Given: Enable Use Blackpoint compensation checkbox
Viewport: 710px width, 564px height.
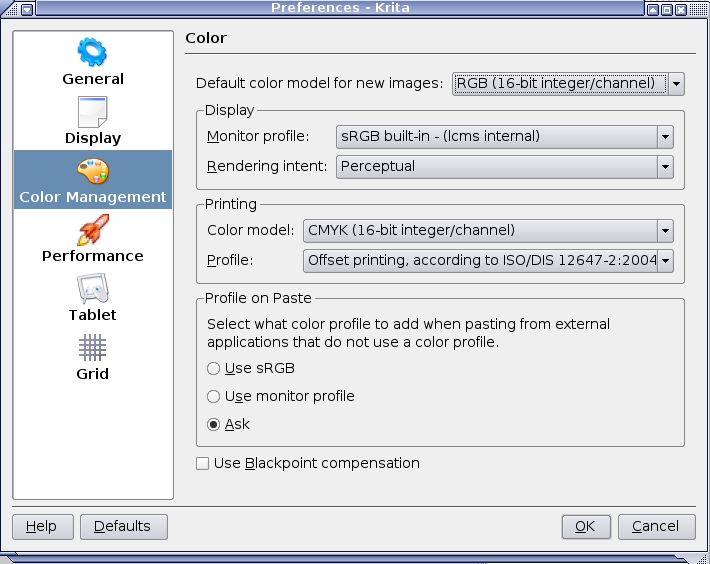Looking at the screenshot, I should (x=203, y=463).
